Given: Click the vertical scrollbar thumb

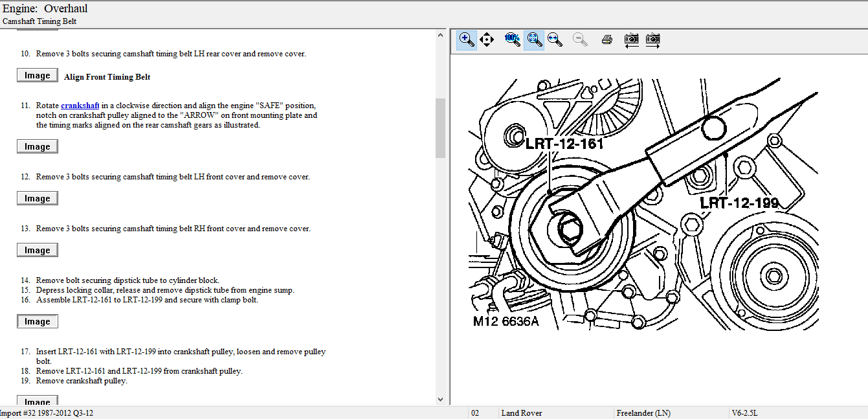Looking at the screenshot, I should [x=440, y=128].
